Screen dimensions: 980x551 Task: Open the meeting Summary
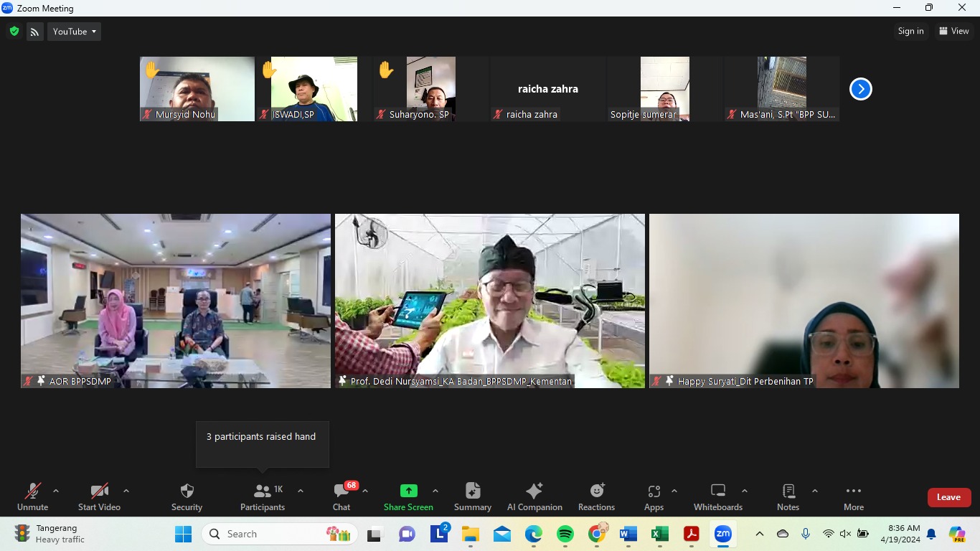(x=473, y=491)
